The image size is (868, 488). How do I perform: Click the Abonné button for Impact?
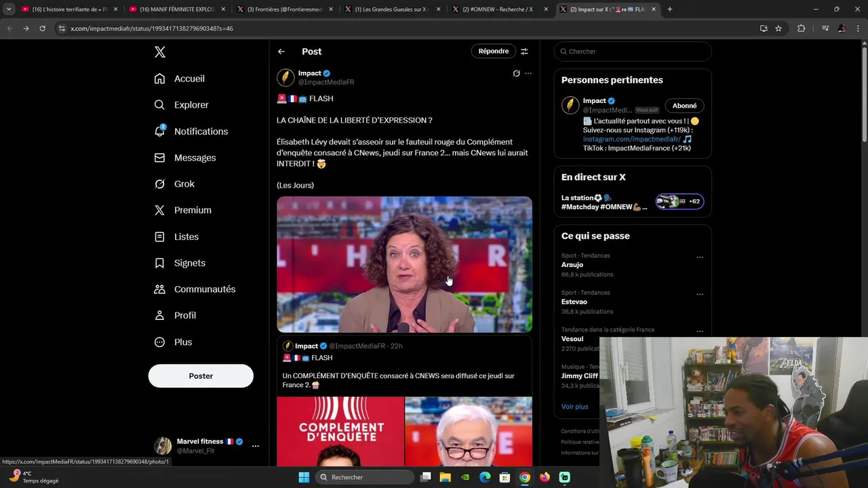684,106
